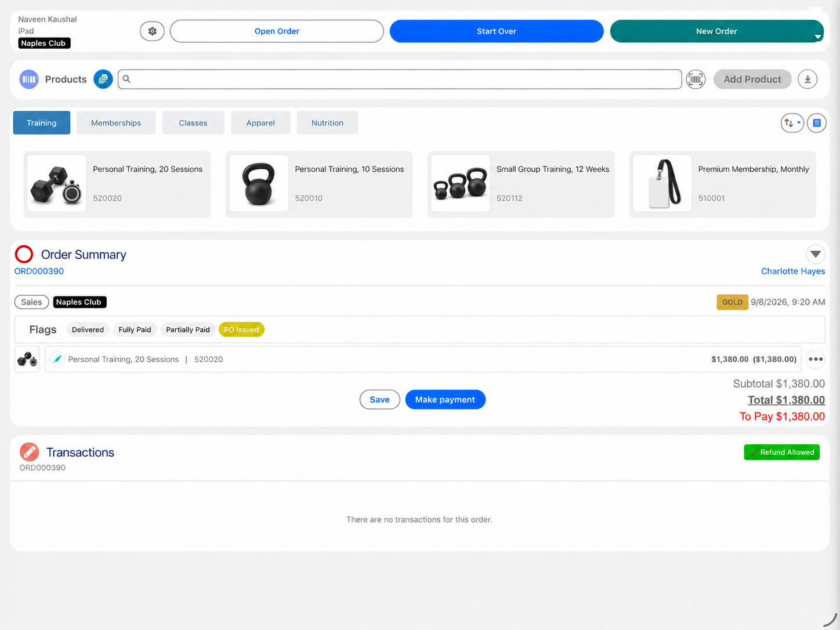Open order link ORD000390 in summary
840x630 pixels.
pos(39,271)
